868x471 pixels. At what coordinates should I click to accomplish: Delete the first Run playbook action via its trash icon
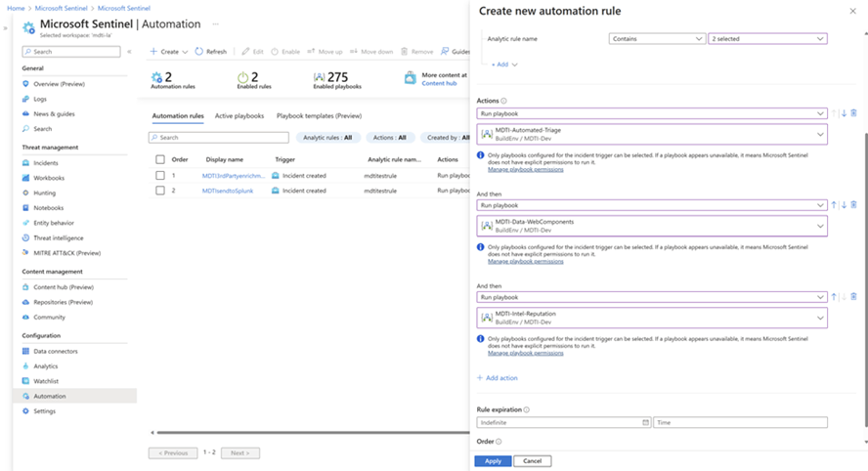pyautogui.click(x=853, y=113)
